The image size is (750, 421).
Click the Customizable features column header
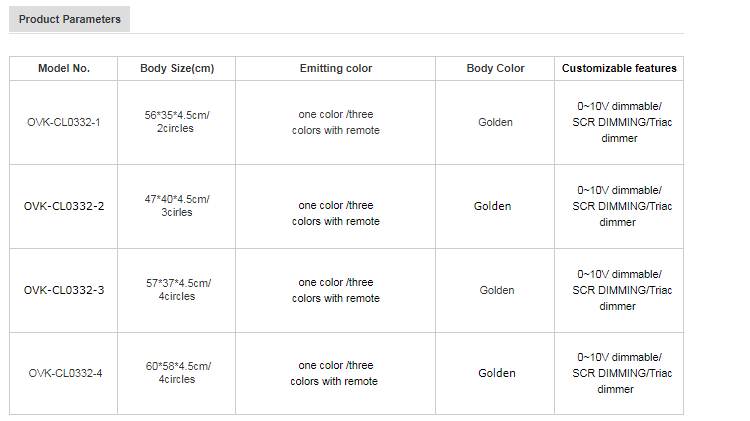pyautogui.click(x=619, y=68)
